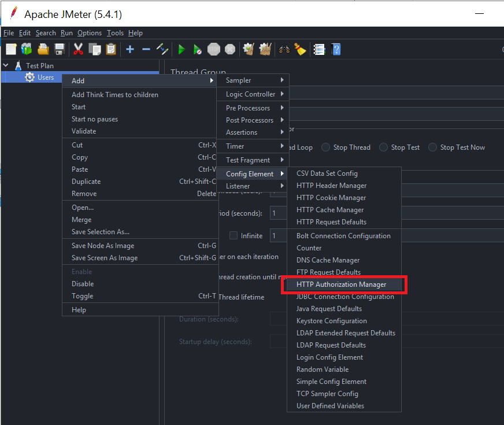Click the Function Helper list icon
504x425 pixels.
(319, 50)
